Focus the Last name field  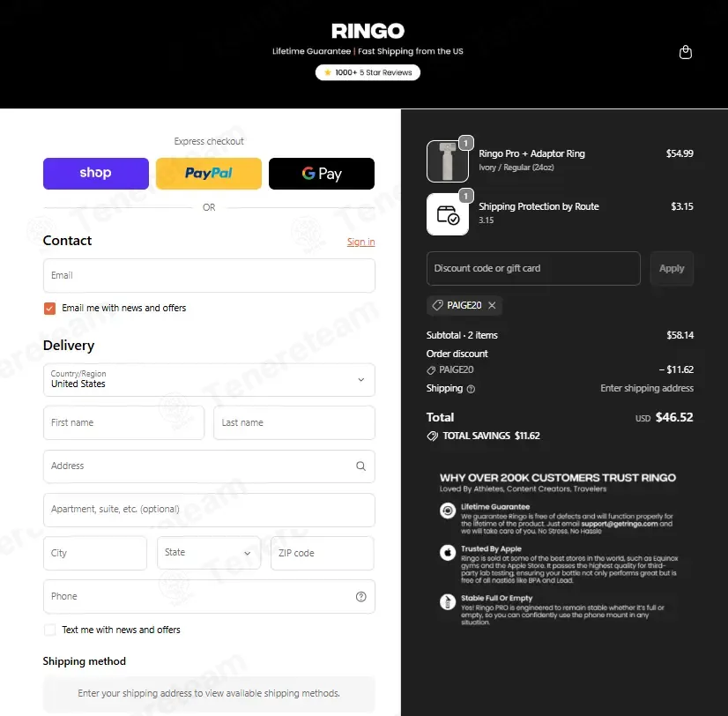pyautogui.click(x=294, y=423)
